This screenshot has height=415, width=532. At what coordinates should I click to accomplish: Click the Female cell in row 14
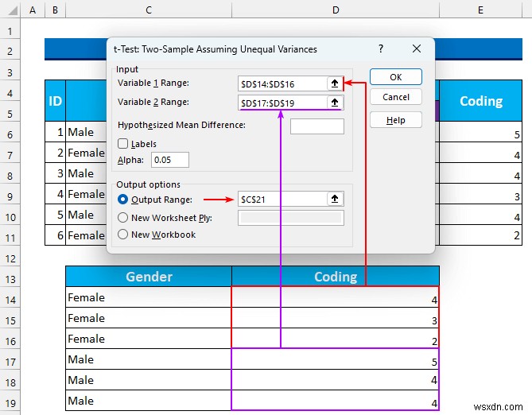point(149,297)
